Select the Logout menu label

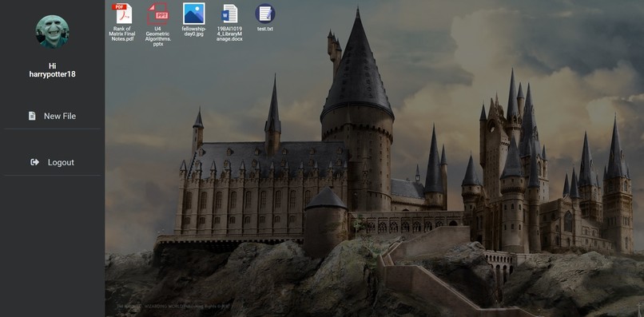tap(61, 163)
